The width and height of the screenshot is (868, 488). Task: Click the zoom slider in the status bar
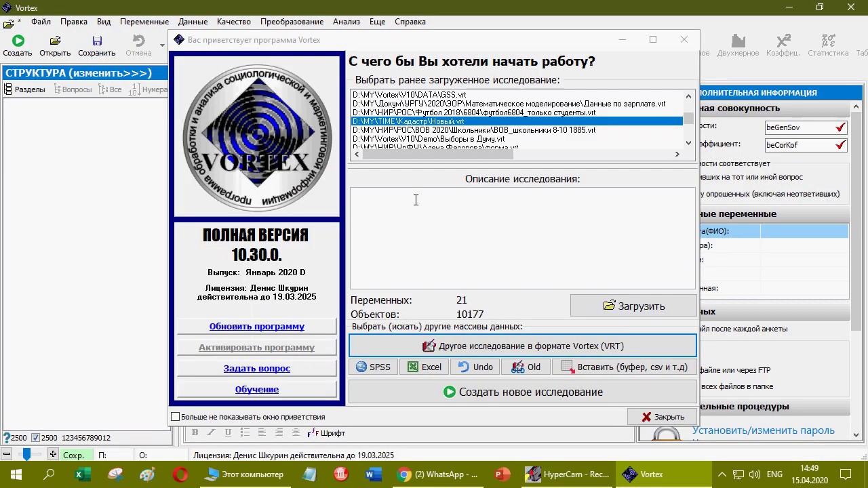click(26, 455)
